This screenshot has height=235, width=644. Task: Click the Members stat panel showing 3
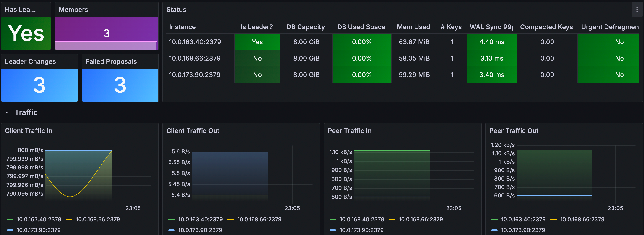pos(106,33)
